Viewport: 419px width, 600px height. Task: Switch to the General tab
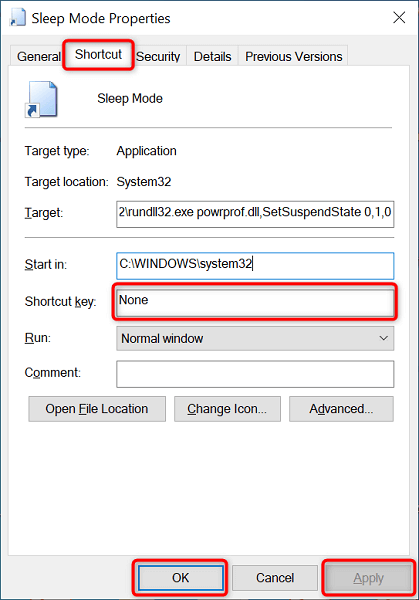pos(38,57)
